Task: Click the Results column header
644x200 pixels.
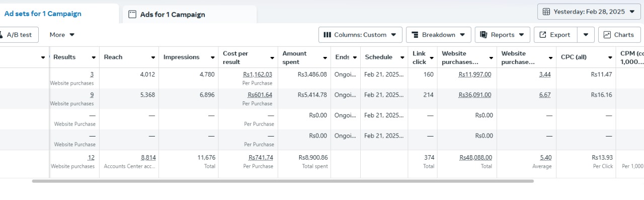Action: [x=64, y=57]
